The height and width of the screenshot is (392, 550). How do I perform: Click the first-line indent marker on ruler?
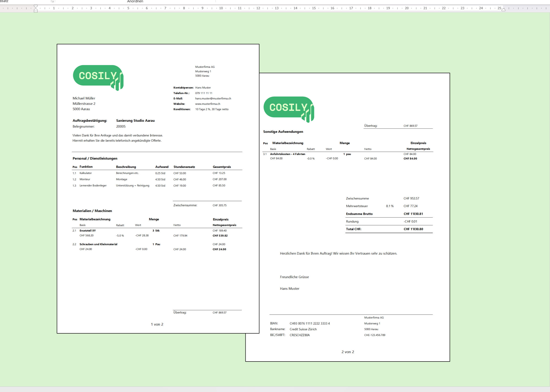36,6
